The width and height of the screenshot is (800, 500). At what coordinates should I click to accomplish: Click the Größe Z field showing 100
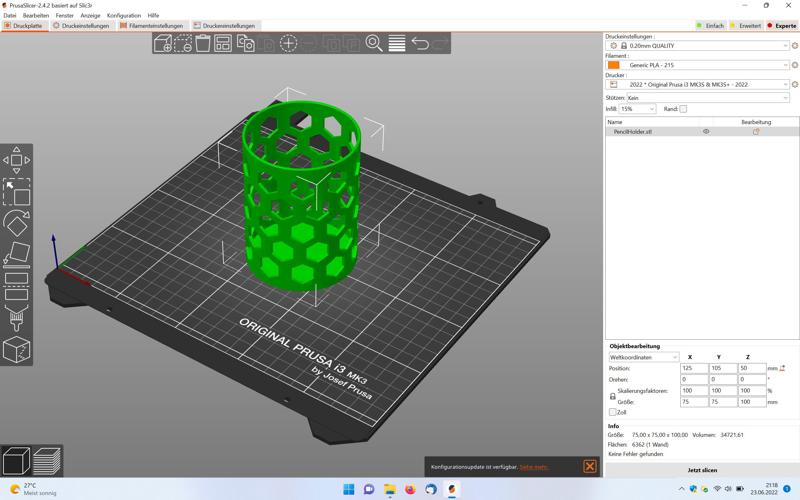coord(752,402)
